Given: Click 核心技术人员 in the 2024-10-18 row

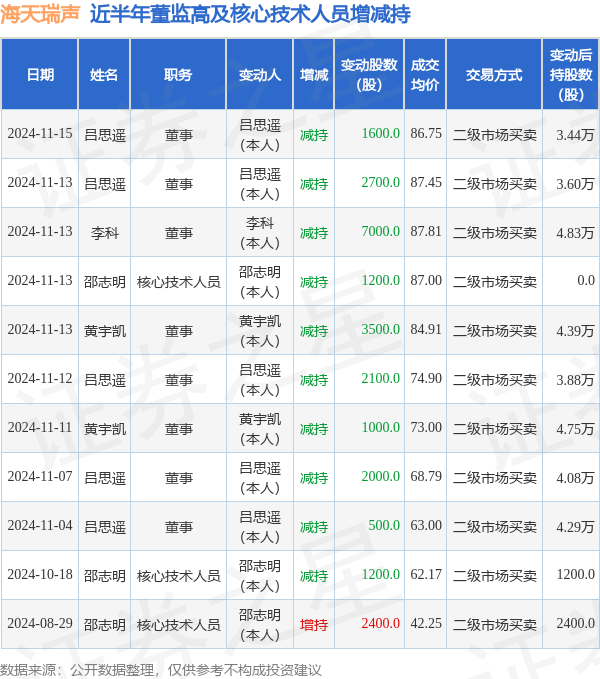Looking at the screenshot, I should 178,576.
